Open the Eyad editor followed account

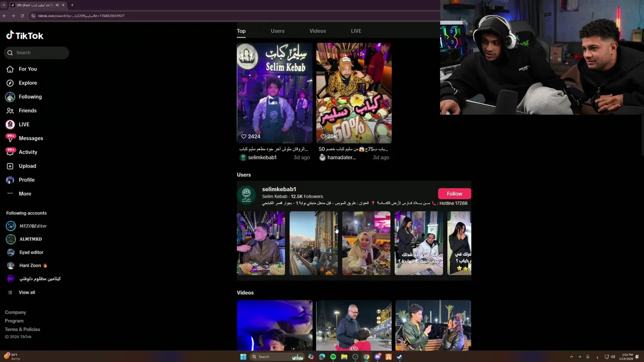coord(25,252)
